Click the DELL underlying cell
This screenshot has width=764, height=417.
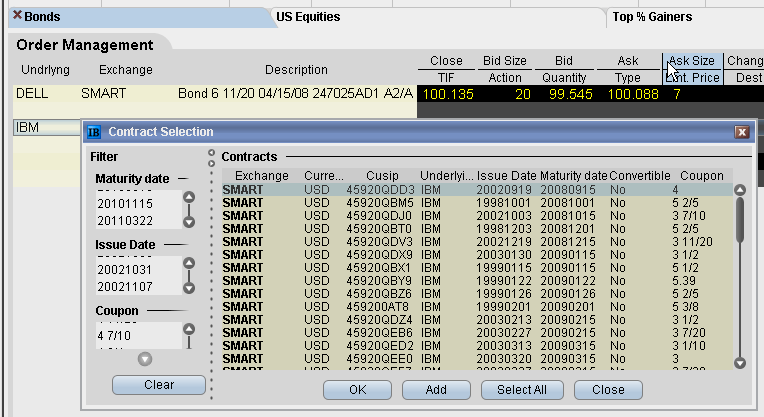[x=32, y=94]
